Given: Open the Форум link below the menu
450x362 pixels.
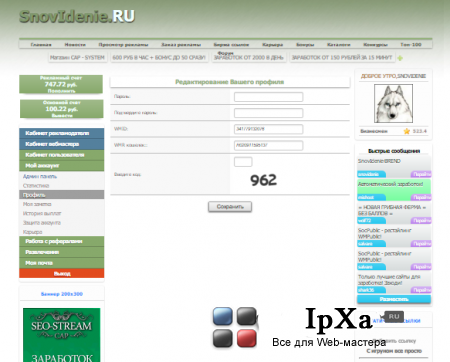Looking at the screenshot, I should coord(226,53).
